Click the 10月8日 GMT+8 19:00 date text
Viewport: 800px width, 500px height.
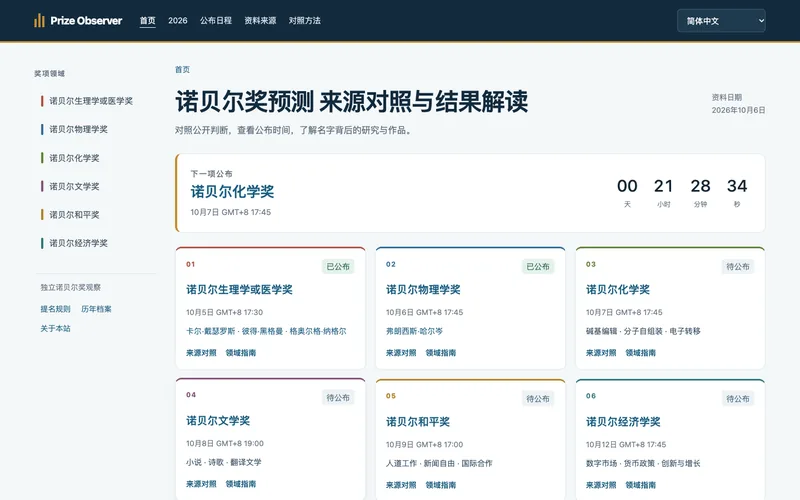(225, 443)
